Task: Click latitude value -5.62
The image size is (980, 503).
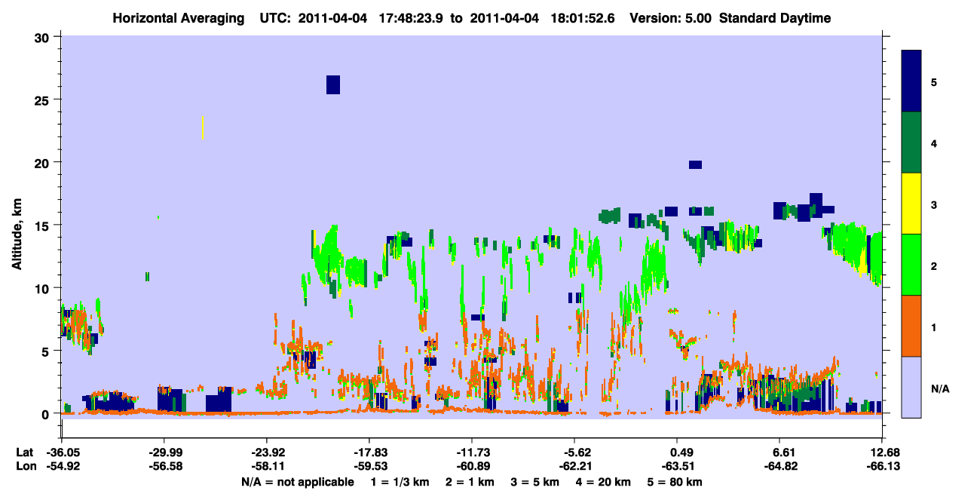Action: [574, 452]
